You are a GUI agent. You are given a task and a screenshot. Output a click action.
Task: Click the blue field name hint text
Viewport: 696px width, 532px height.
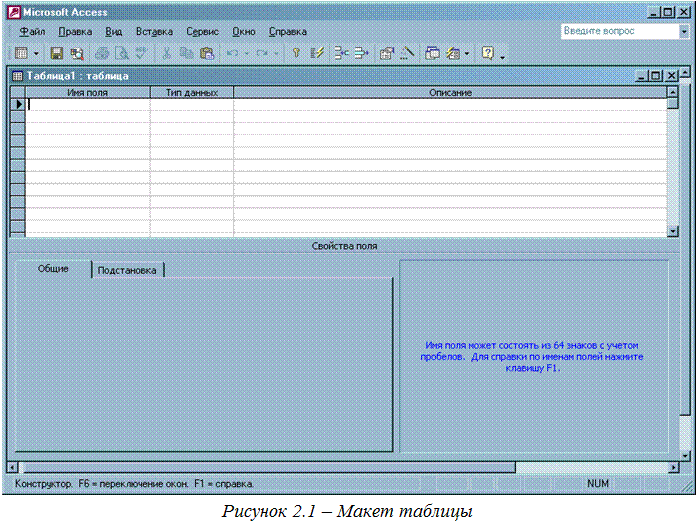click(x=532, y=357)
